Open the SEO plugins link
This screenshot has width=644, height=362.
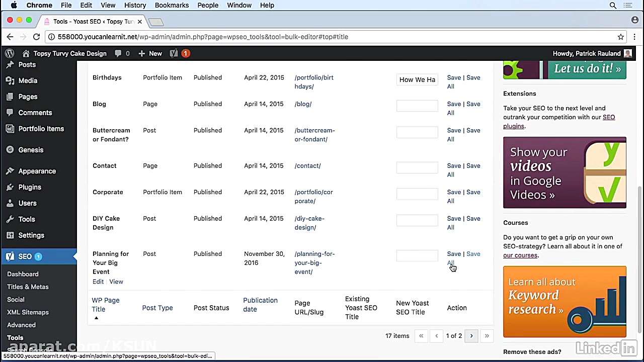coord(559,122)
